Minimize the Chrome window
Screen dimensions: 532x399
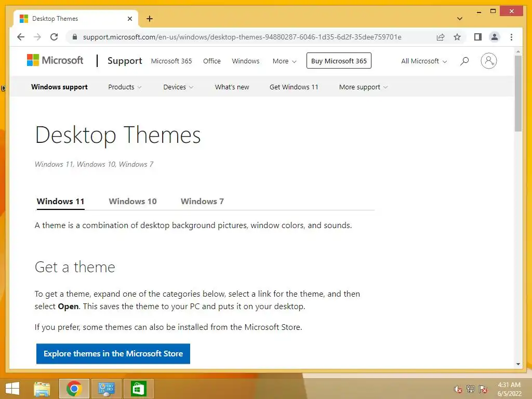click(478, 11)
